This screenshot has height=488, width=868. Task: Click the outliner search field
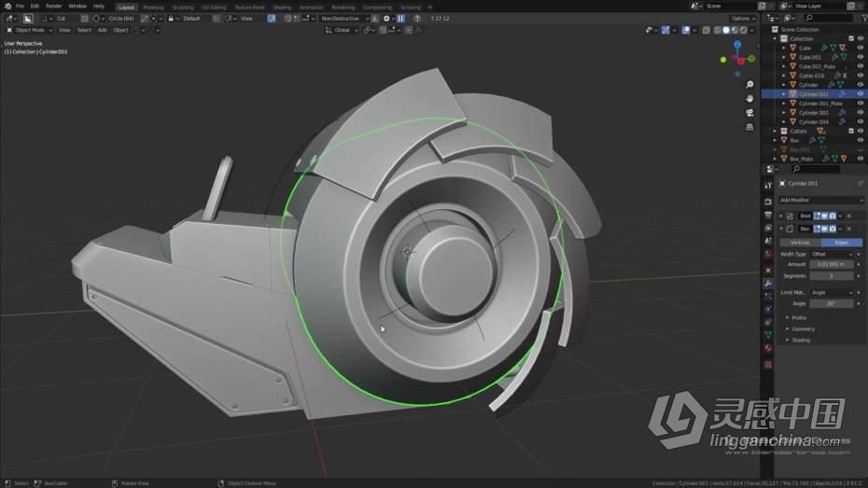(x=829, y=19)
